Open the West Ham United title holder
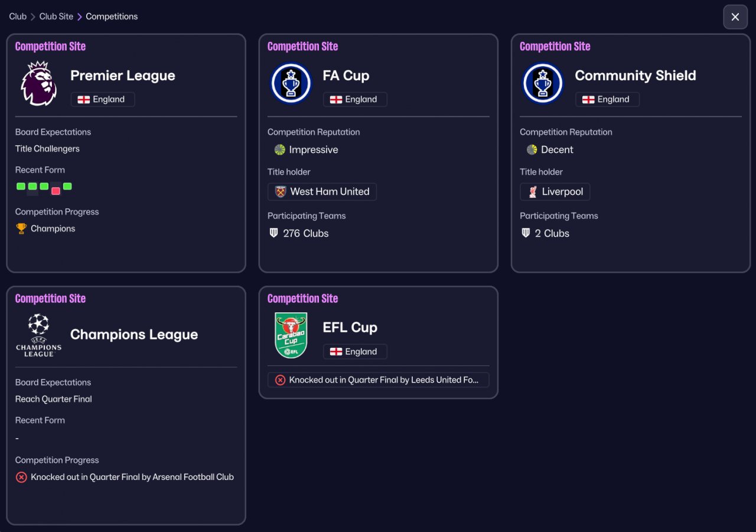The height and width of the screenshot is (532, 756). [322, 192]
